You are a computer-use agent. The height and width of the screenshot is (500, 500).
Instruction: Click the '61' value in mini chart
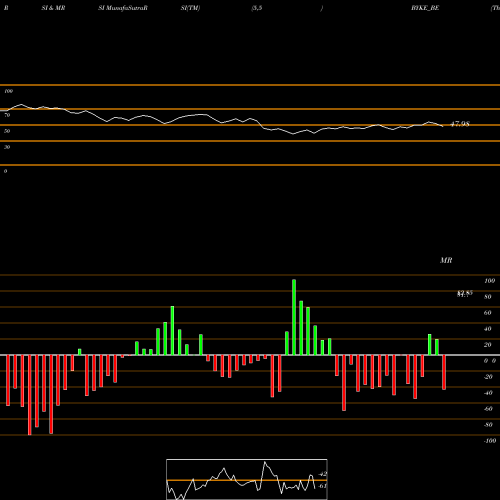coord(323,486)
